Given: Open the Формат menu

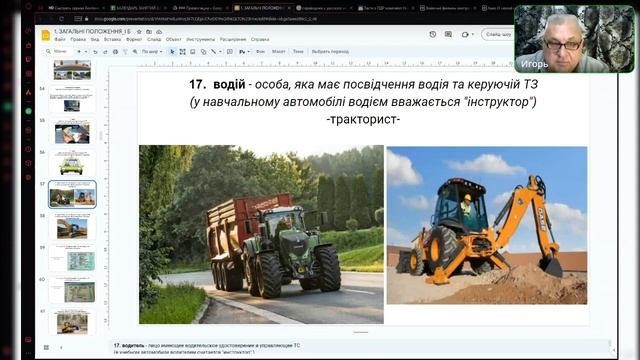Looking at the screenshot, I should coord(134,40).
